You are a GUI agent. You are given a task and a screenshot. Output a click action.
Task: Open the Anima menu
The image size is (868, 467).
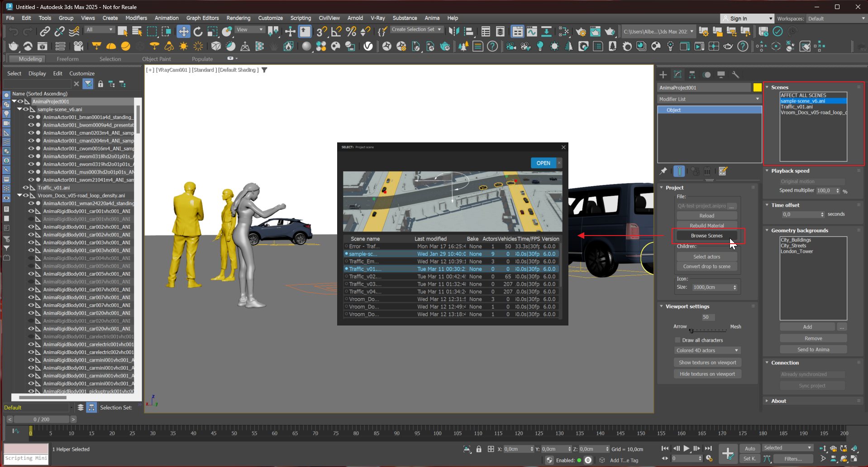coord(432,18)
